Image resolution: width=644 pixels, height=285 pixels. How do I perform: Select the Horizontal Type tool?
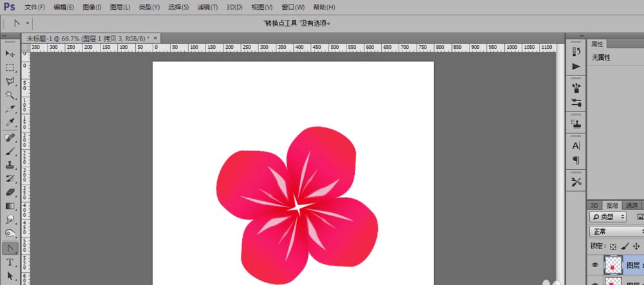pos(10,262)
